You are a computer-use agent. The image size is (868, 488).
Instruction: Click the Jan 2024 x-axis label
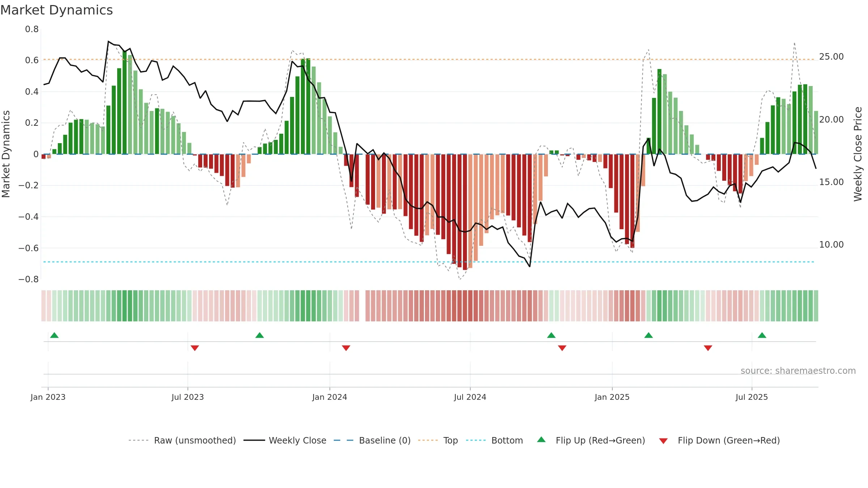[x=330, y=397]
